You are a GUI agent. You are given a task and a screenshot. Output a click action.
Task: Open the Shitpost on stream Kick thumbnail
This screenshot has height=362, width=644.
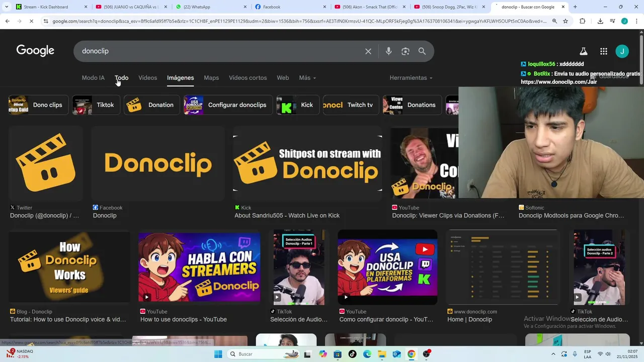tap(307, 163)
